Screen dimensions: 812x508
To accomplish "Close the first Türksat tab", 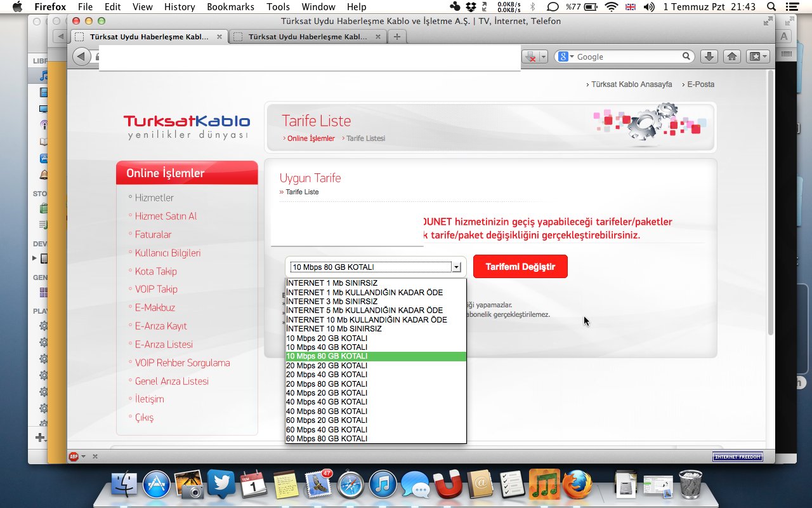I will click(219, 37).
